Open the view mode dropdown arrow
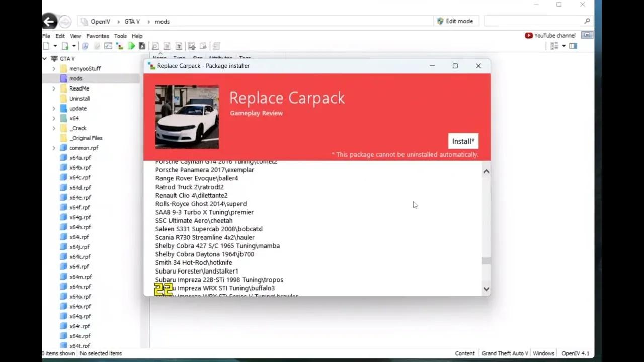 pos(563,46)
